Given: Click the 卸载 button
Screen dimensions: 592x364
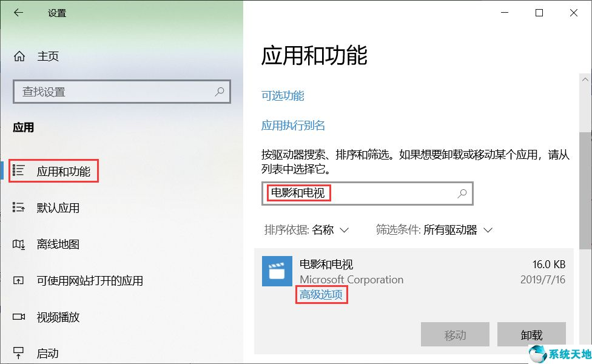Looking at the screenshot, I should click(x=531, y=334).
